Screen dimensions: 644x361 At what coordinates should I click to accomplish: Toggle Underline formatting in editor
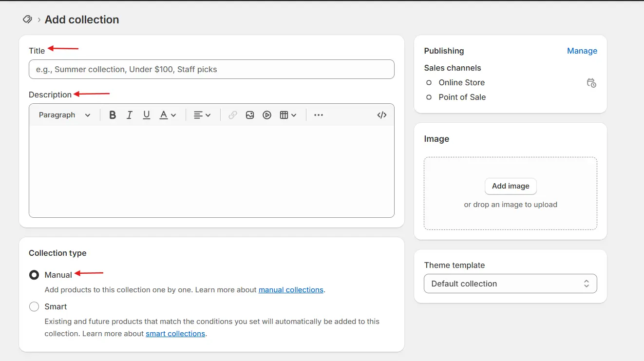coord(146,115)
